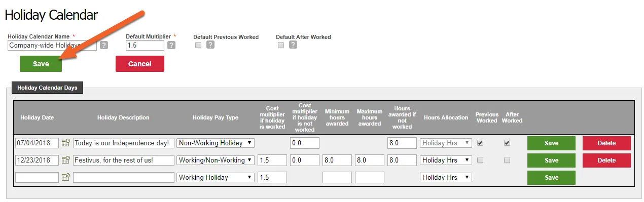Enable the Default After Worked checkbox

click(x=280, y=45)
